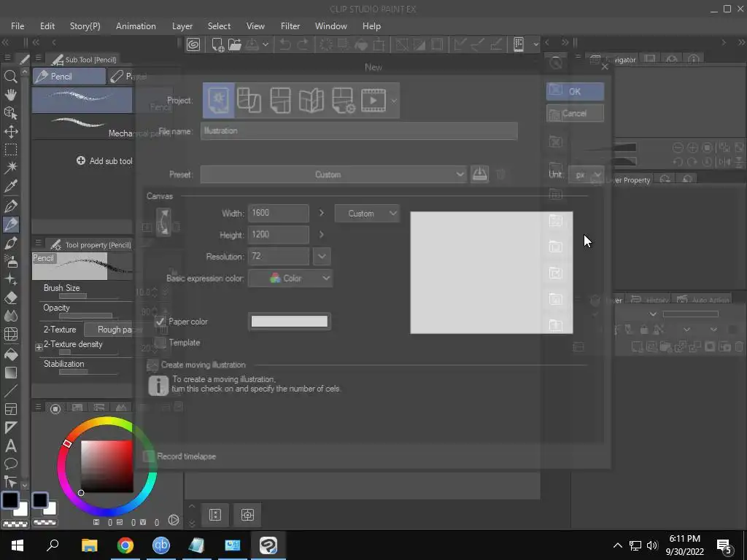Open the Animation menu
This screenshot has width=747, height=560.
pos(136,26)
